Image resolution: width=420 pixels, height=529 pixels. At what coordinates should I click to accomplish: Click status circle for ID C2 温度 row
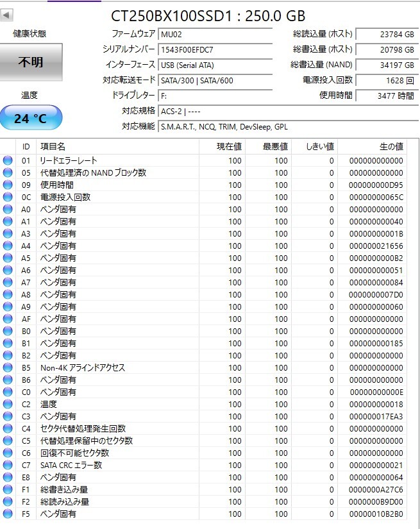[8, 404]
